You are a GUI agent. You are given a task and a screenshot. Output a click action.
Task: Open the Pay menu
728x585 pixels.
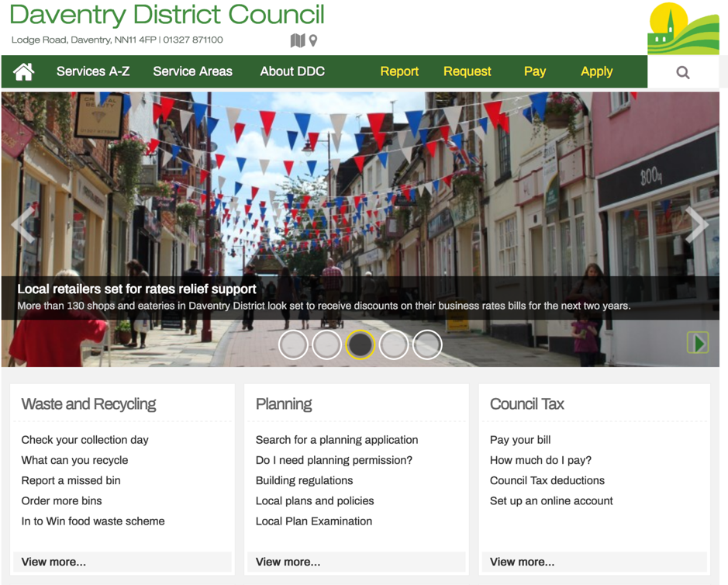(535, 71)
